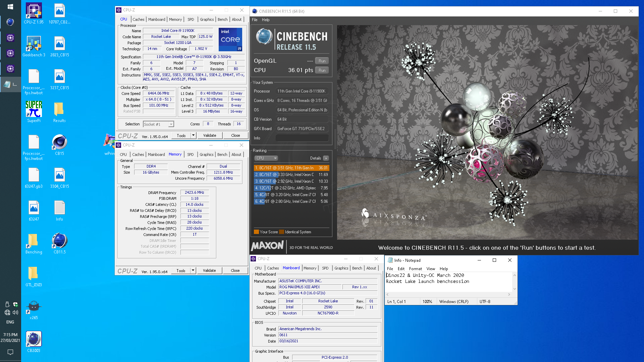This screenshot has width=644, height=362.
Task: Click Close button in Memory CPU-Z window
Action: (235, 270)
